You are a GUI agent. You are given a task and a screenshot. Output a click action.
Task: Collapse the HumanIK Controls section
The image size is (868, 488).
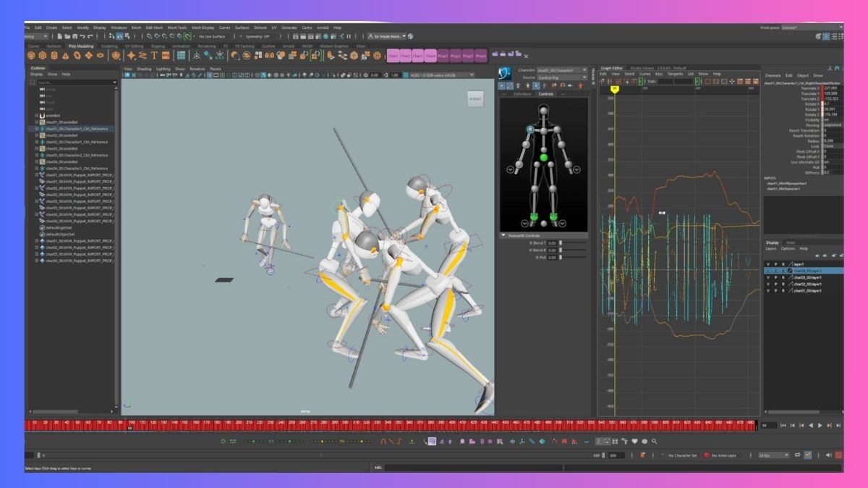pyautogui.click(x=503, y=235)
